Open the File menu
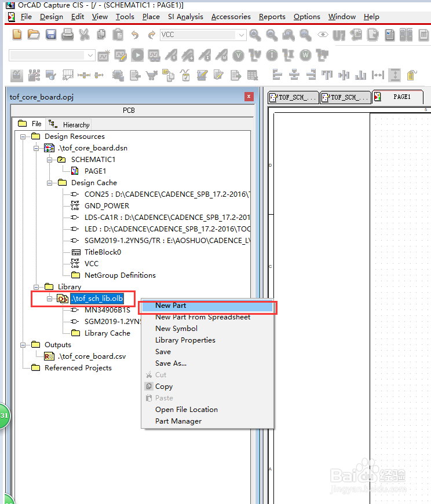This screenshot has width=431, height=504. tap(25, 17)
